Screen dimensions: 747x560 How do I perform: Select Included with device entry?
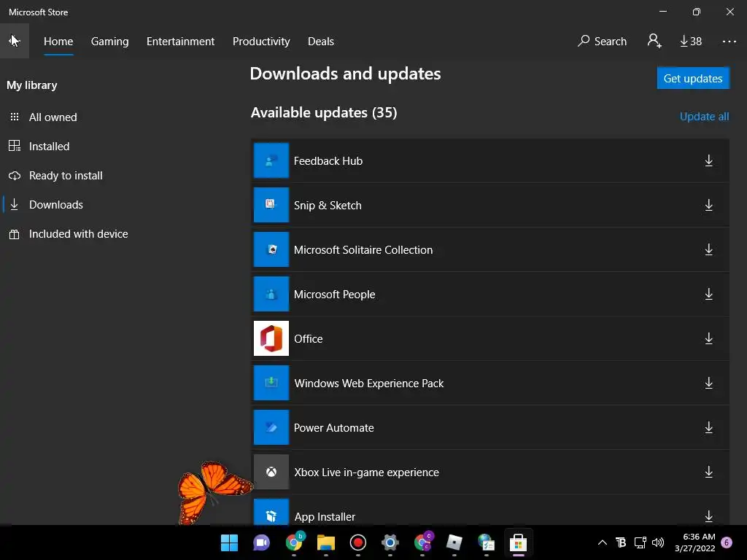(x=78, y=234)
